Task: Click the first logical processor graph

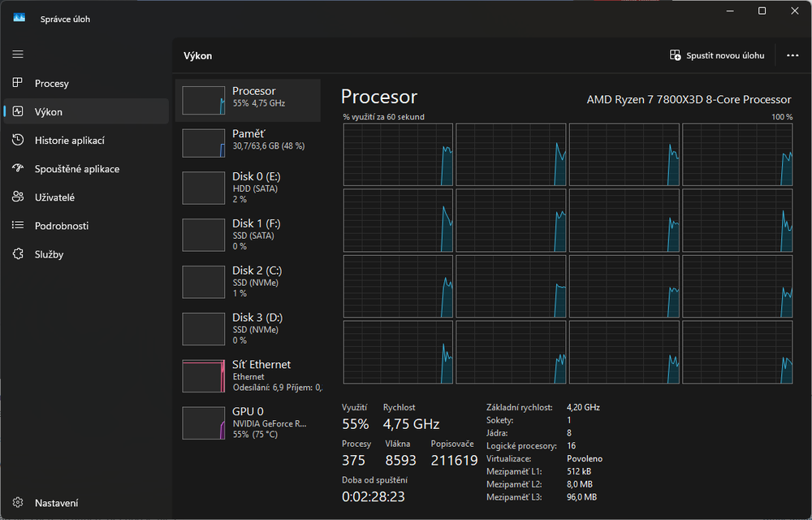Action: [x=398, y=155]
